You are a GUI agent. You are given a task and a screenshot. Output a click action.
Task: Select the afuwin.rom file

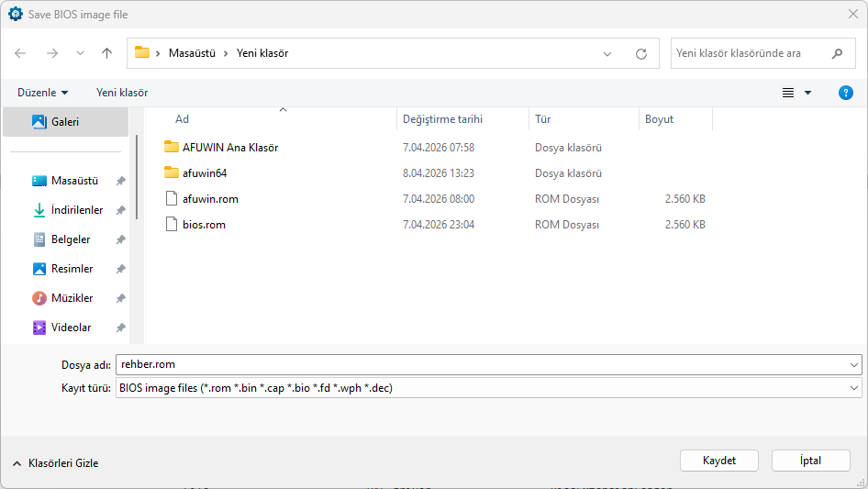pos(210,199)
